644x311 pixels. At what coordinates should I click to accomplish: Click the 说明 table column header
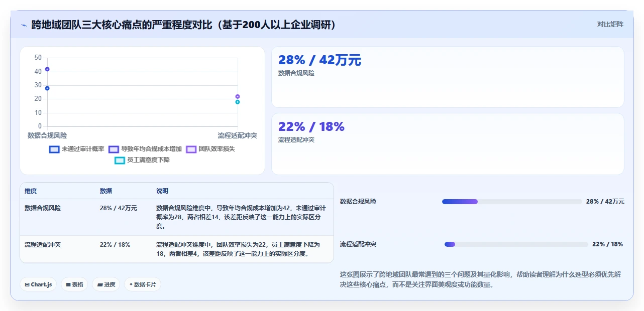pos(162,191)
